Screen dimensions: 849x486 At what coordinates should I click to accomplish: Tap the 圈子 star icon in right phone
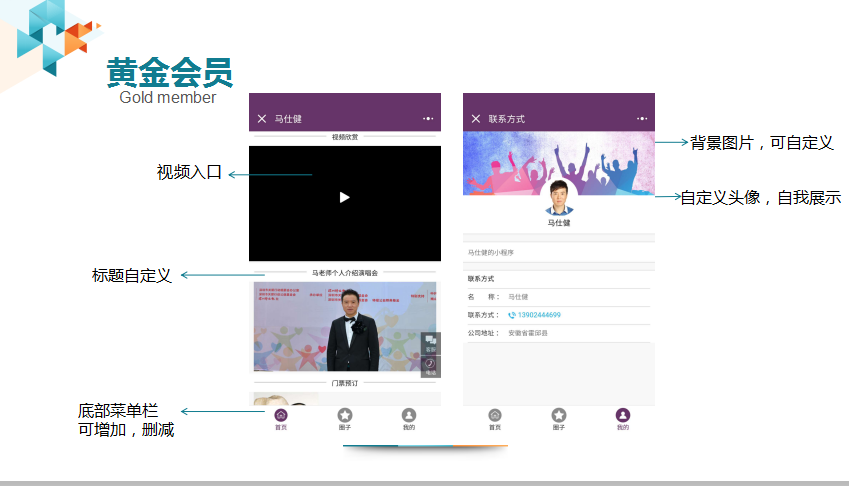pos(559,417)
